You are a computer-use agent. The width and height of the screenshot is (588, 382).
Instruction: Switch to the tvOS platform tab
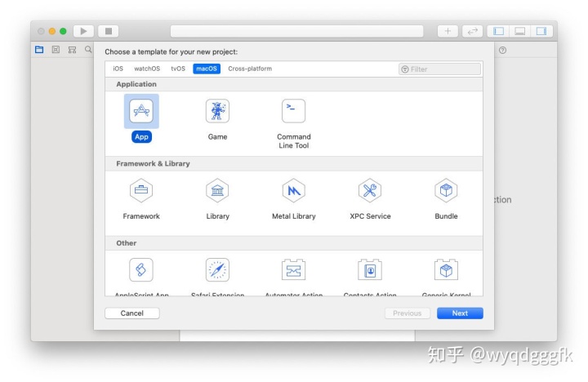tap(178, 69)
